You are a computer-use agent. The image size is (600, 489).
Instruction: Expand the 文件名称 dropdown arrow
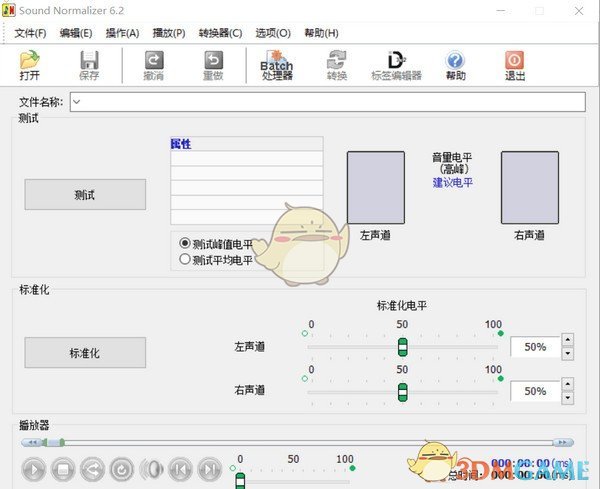click(x=77, y=102)
